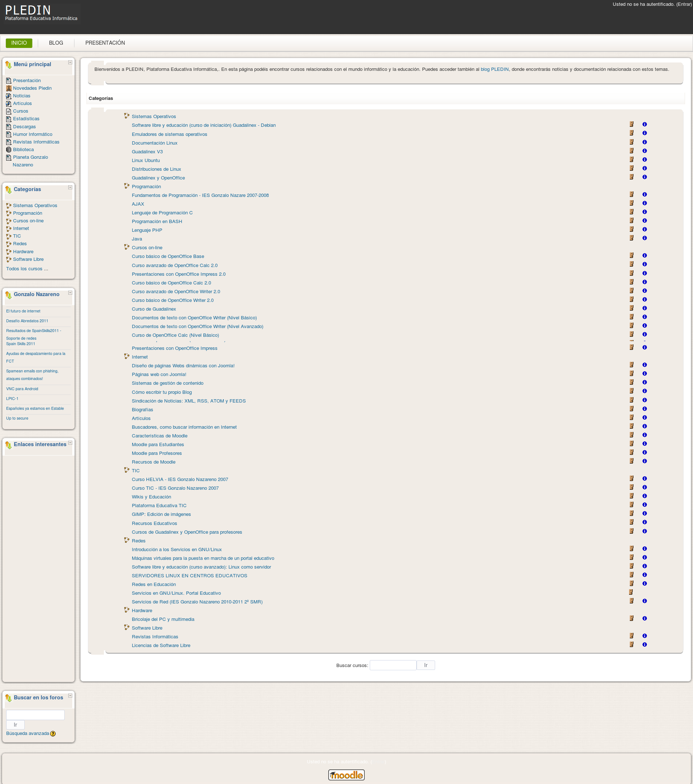Click guest access icon for Wikis y Educación
693x784 pixels.
coord(631,496)
